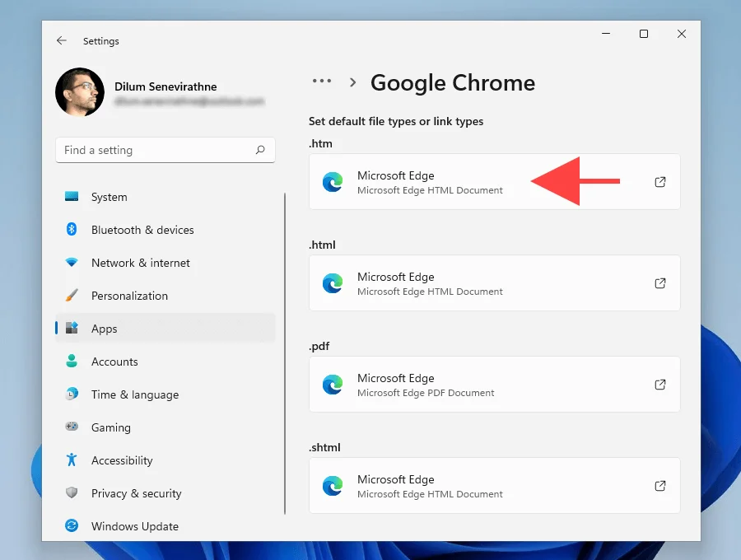The height and width of the screenshot is (560, 741).
Task: Click the Apps icon in the sidebar
Action: (x=72, y=328)
